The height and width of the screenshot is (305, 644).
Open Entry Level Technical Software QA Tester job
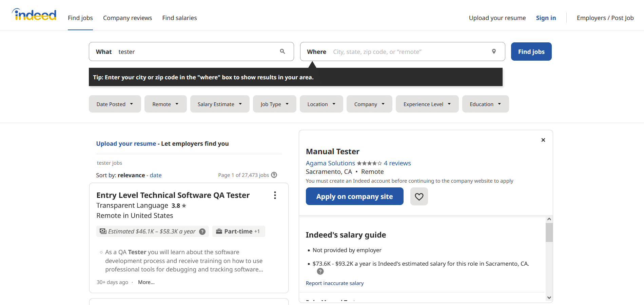pyautogui.click(x=173, y=195)
